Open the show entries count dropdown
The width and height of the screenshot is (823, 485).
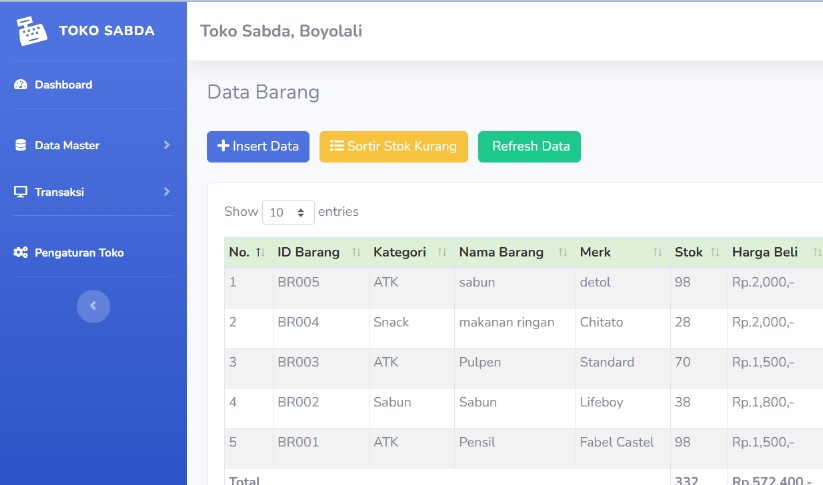pyautogui.click(x=288, y=212)
